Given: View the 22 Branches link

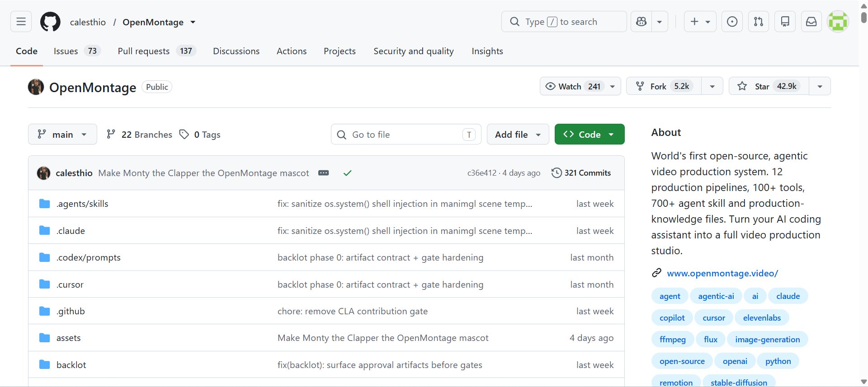Looking at the screenshot, I should 139,135.
